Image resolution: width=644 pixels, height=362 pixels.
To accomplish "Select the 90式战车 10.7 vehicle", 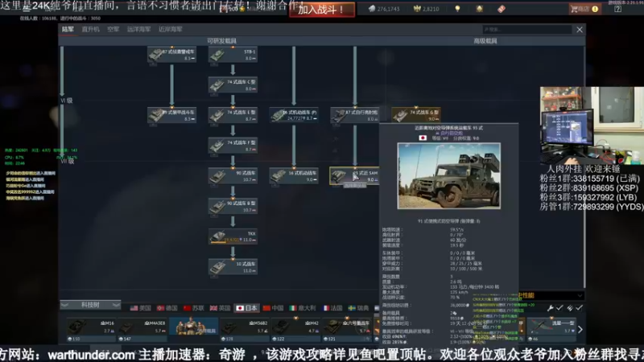I will (x=233, y=176).
